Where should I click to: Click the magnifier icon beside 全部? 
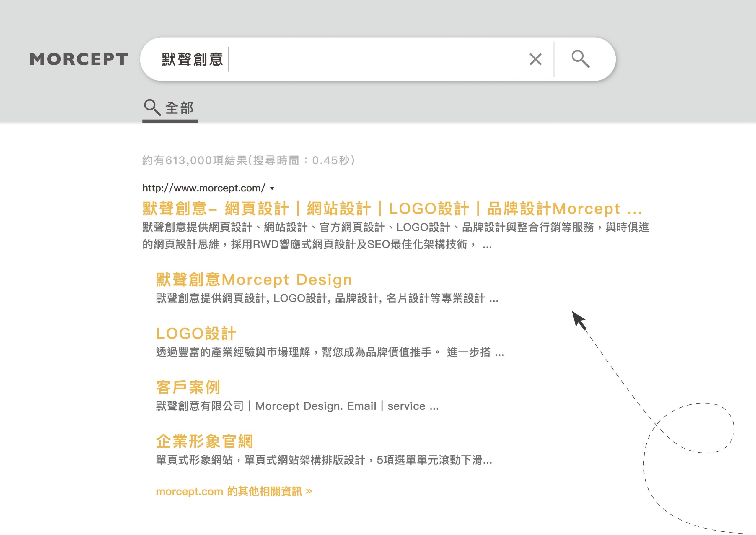(x=152, y=108)
